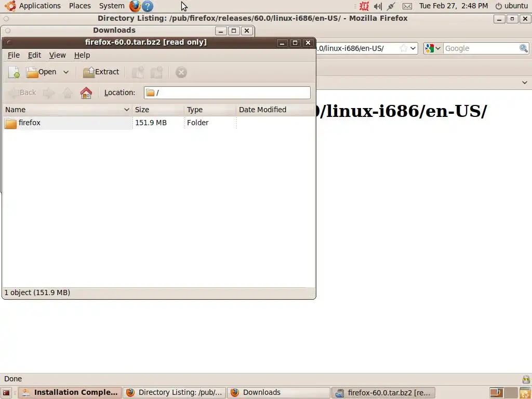Open the System menu
Viewport: 532px width, 399px height.
[112, 6]
